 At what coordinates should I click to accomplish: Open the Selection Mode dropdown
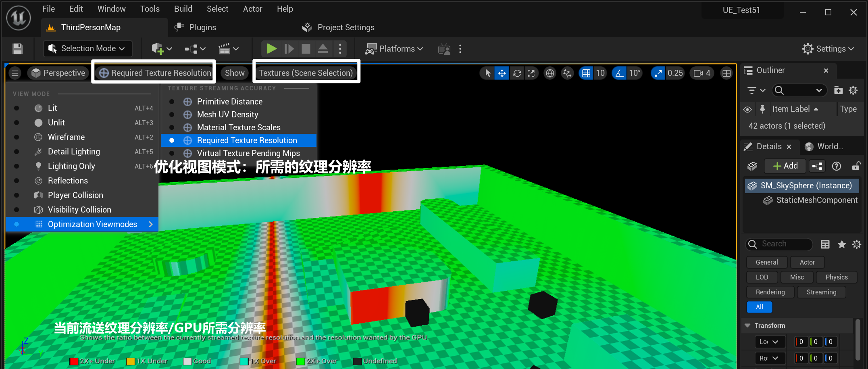tap(87, 49)
